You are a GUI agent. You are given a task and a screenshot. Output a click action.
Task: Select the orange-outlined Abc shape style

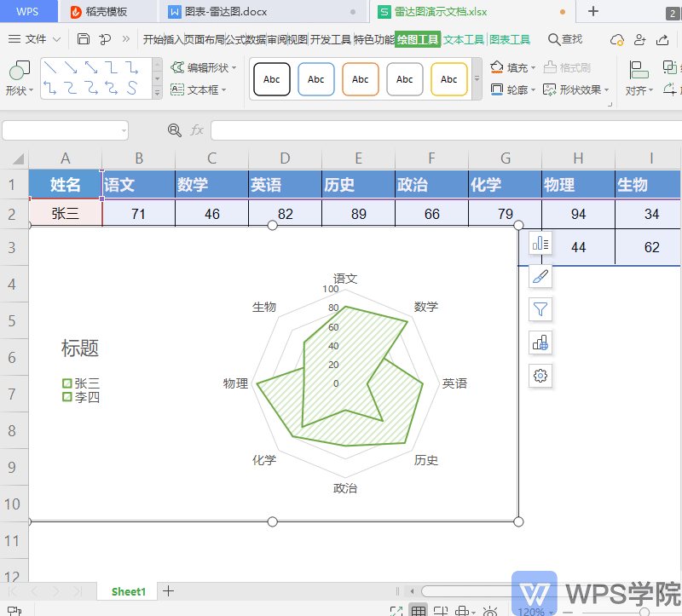point(361,79)
